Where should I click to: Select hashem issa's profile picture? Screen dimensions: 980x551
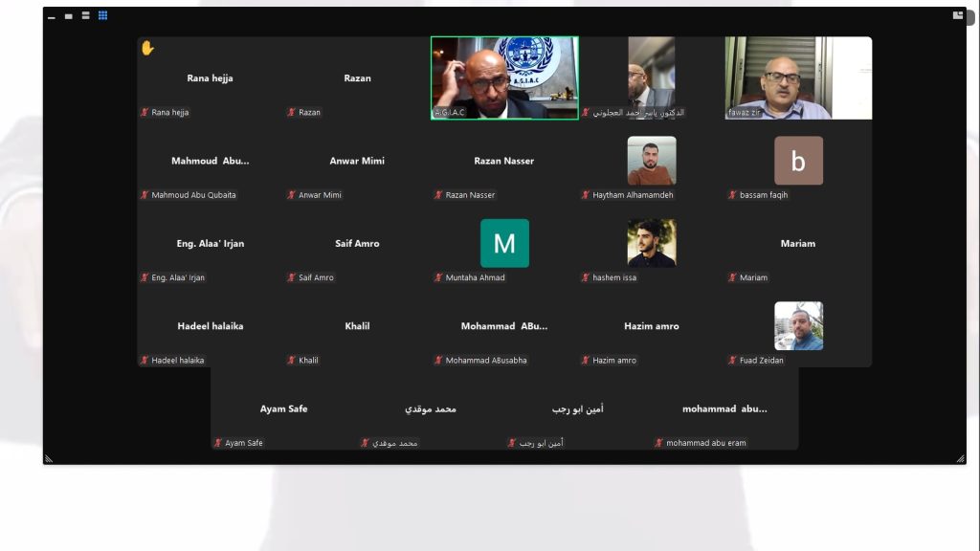tap(652, 243)
